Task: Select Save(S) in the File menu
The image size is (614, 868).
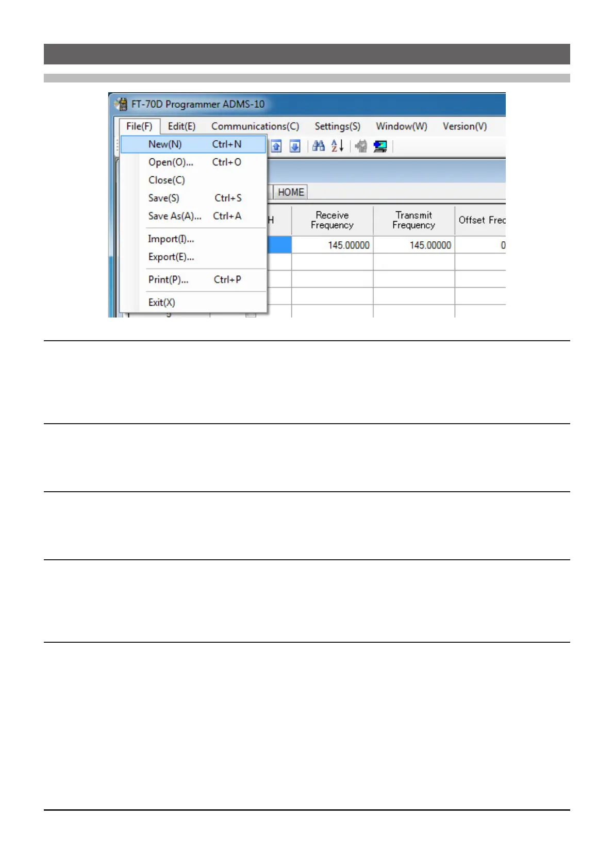Action: [193, 198]
